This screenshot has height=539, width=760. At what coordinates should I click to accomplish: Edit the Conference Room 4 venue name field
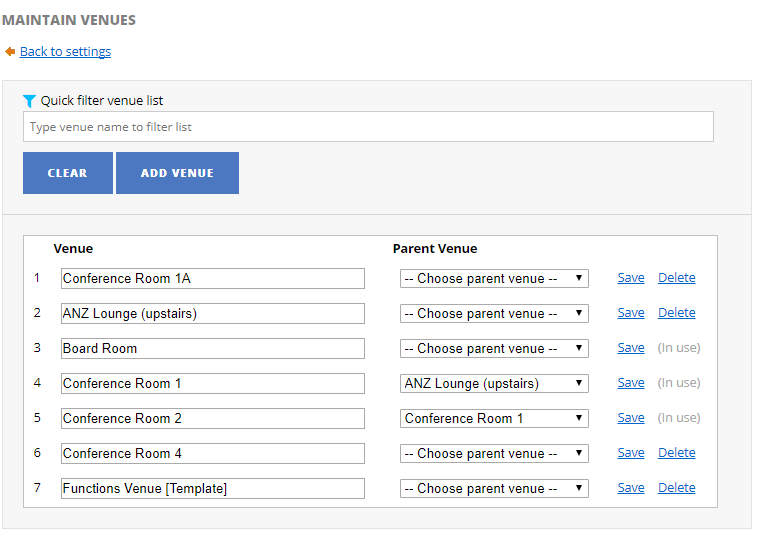click(x=212, y=454)
